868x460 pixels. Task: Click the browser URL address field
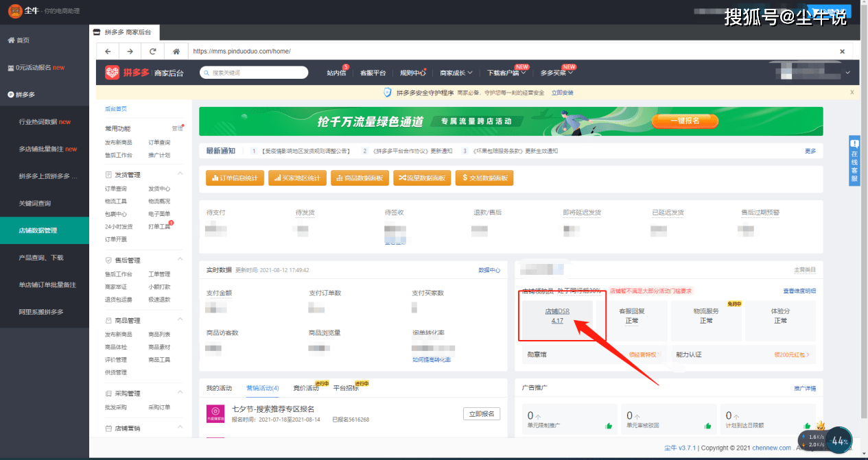coord(510,51)
